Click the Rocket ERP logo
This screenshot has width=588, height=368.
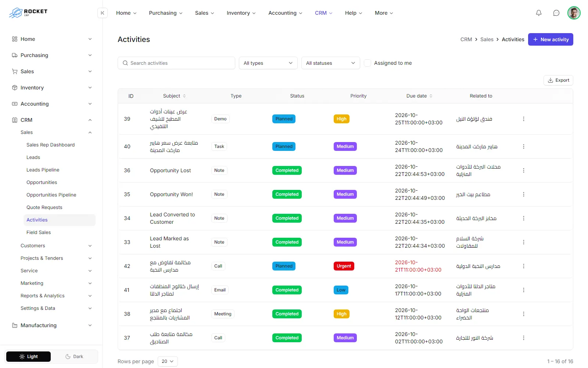[28, 13]
